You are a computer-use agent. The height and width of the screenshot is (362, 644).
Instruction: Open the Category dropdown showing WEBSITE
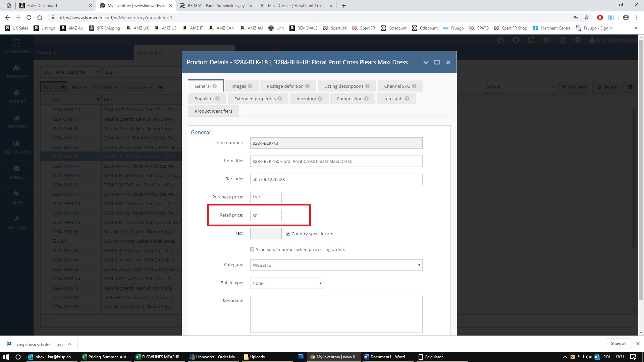coord(336,265)
